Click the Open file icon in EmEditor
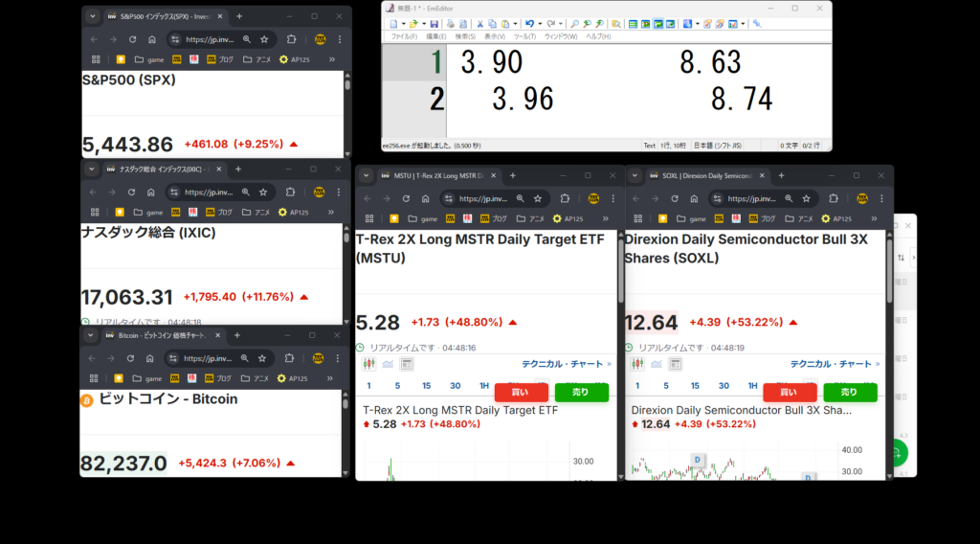 (x=413, y=24)
